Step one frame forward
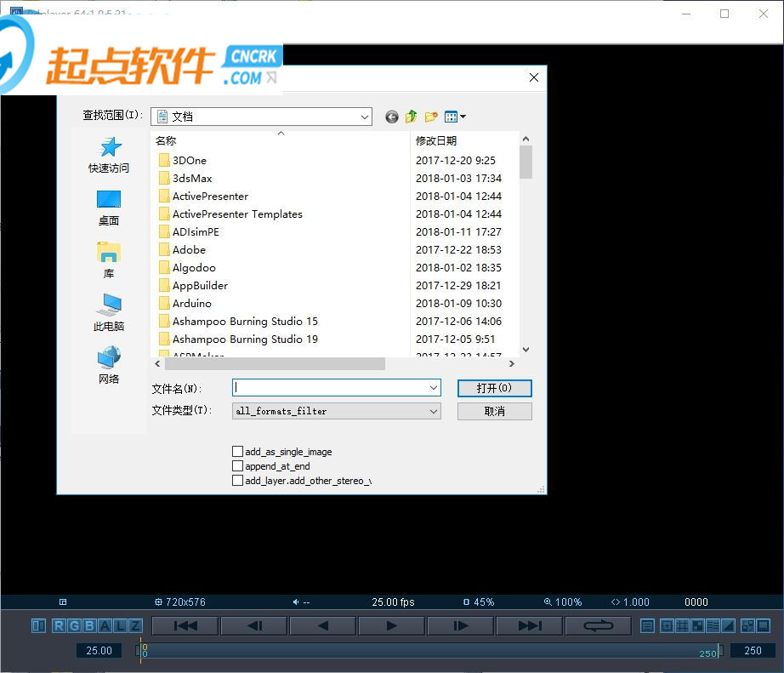Screen dimensions: 784x673 [461, 625]
